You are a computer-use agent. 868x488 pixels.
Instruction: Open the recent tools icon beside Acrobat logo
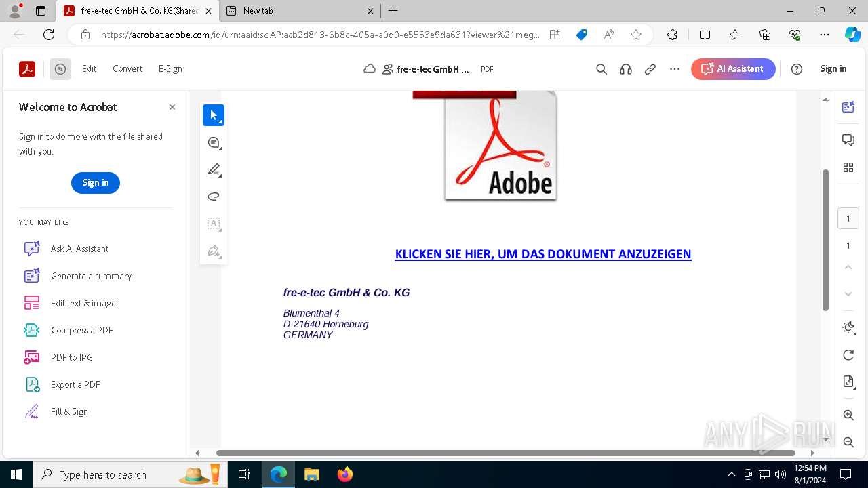(x=60, y=68)
